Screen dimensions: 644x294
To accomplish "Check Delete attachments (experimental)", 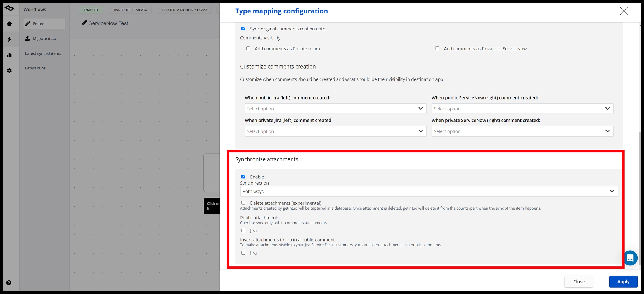I will [243, 203].
